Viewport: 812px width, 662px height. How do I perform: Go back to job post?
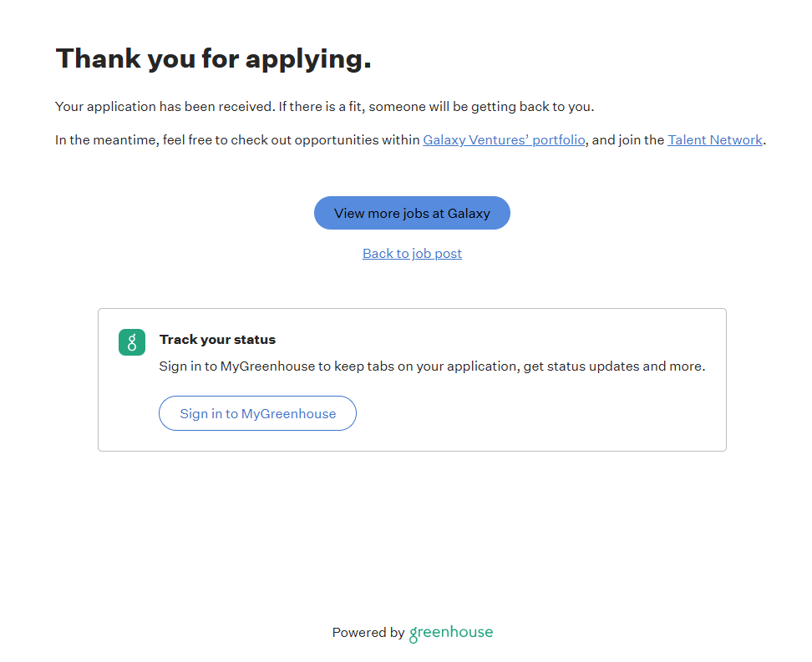[x=412, y=254]
